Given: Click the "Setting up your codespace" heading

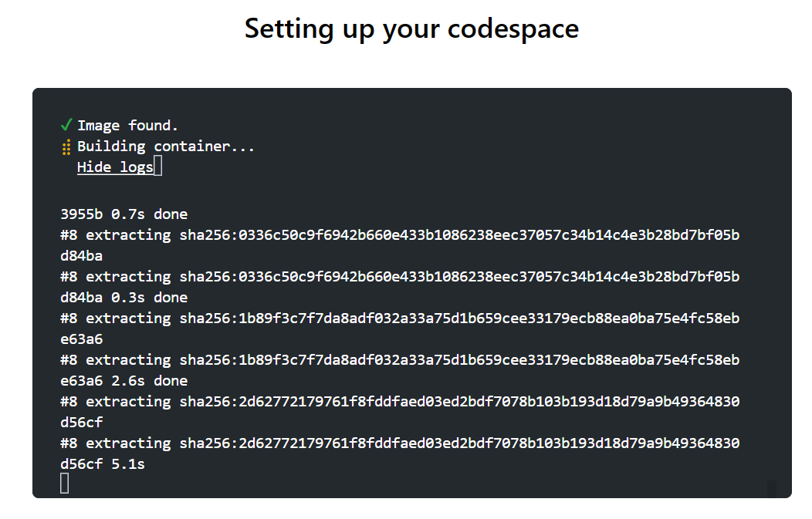Looking at the screenshot, I should [411, 29].
